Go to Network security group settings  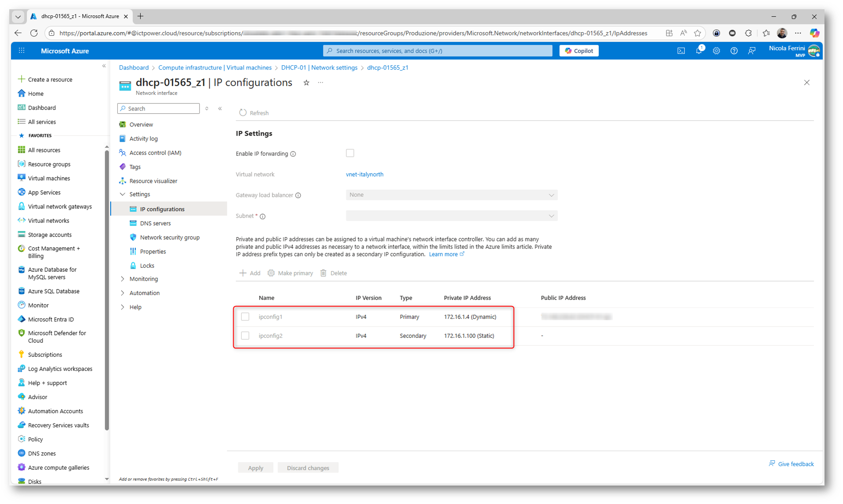(169, 237)
